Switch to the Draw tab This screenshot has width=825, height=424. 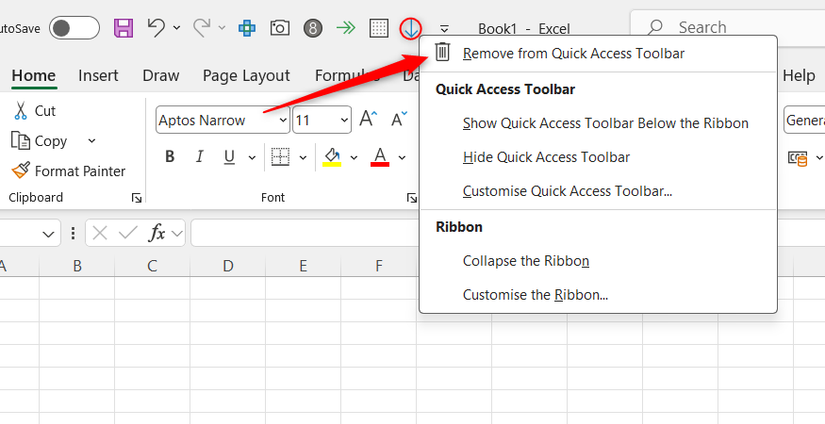pos(160,76)
